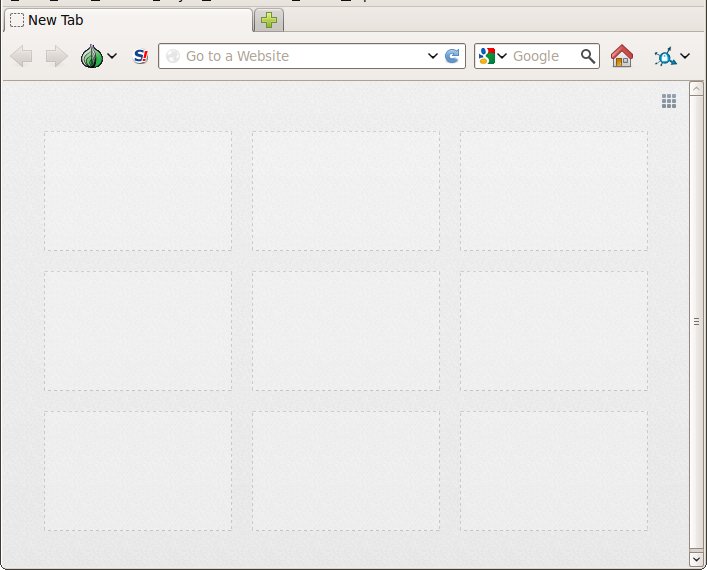
Task: Click the center empty thumbnail tile
Action: point(346,331)
